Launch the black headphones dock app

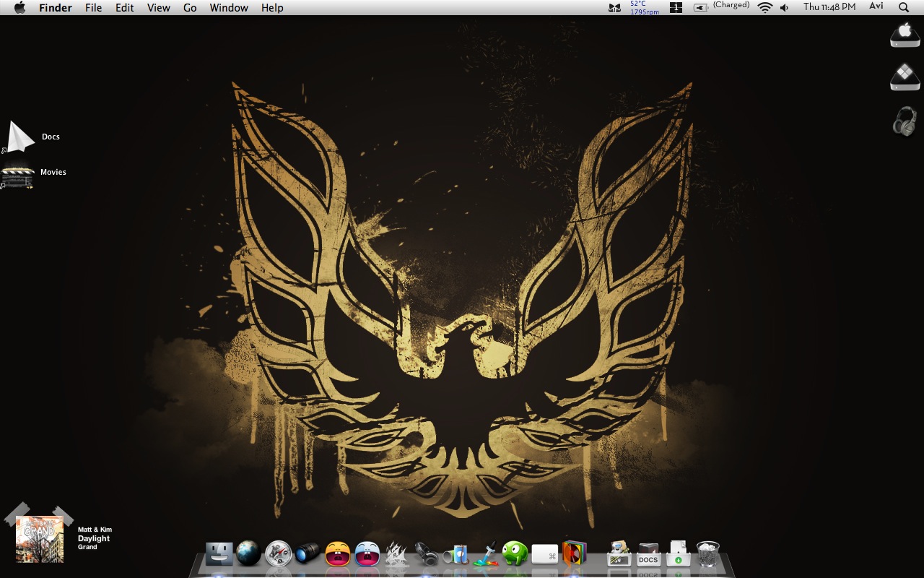click(x=427, y=554)
